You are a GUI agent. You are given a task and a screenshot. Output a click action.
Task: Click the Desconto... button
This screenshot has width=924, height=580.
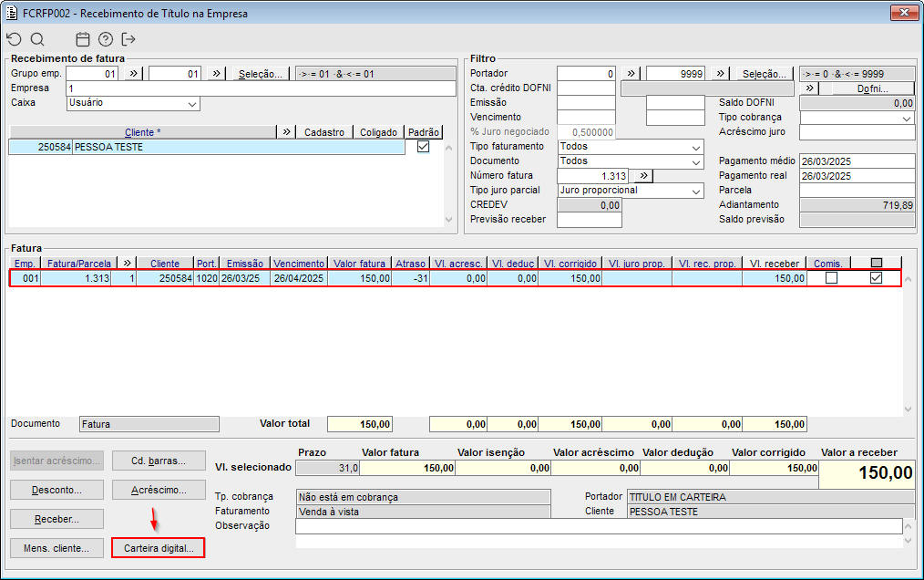(56, 490)
